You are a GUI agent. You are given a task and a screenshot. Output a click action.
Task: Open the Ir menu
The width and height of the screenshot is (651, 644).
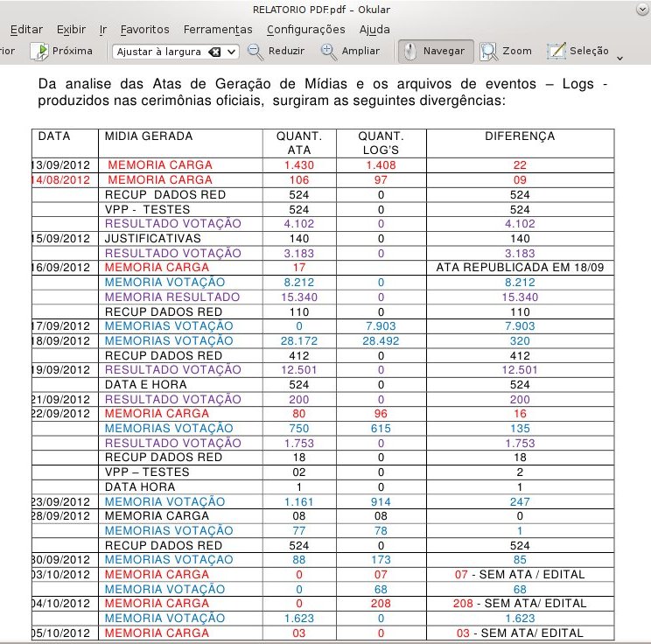point(103,29)
